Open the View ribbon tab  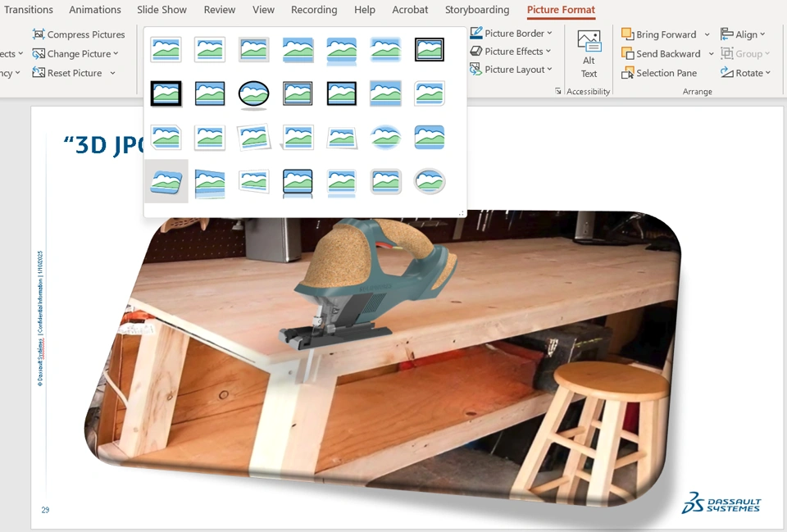pos(263,10)
